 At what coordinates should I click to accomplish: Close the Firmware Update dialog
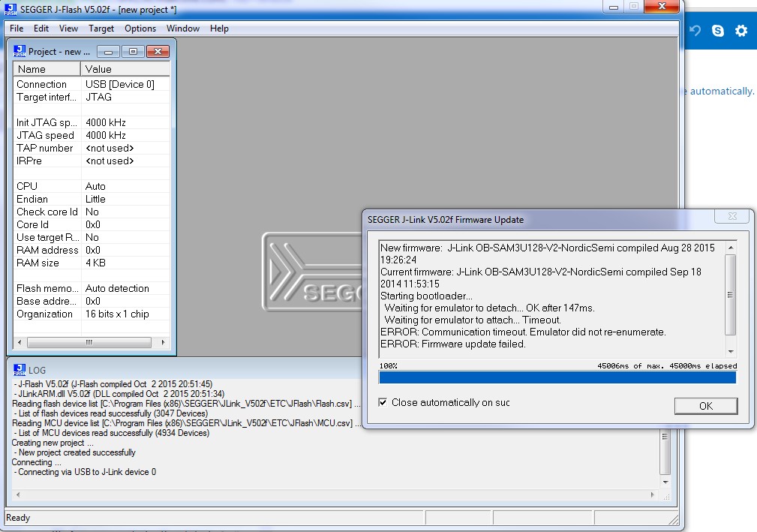click(x=732, y=216)
